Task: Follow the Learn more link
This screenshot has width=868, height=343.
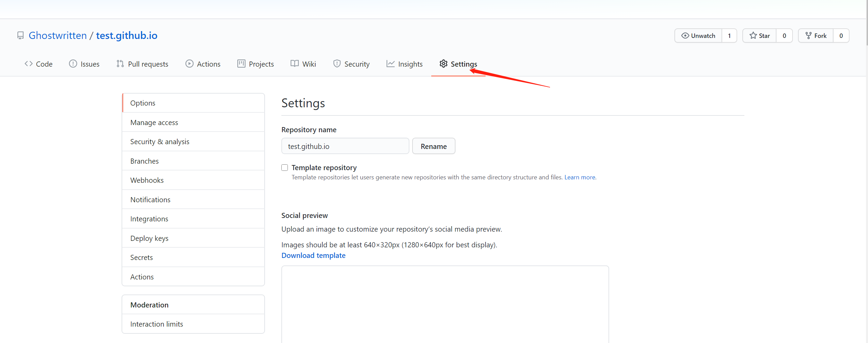Action: click(x=580, y=177)
